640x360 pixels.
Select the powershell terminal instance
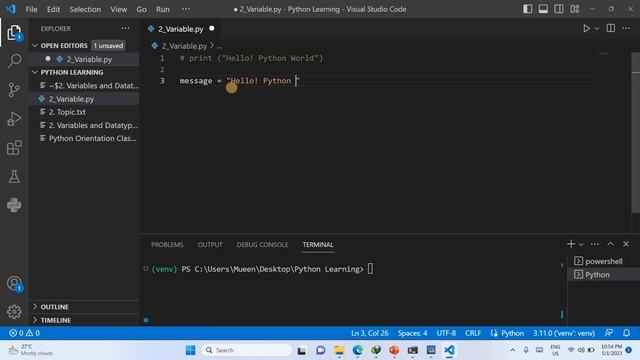click(604, 261)
